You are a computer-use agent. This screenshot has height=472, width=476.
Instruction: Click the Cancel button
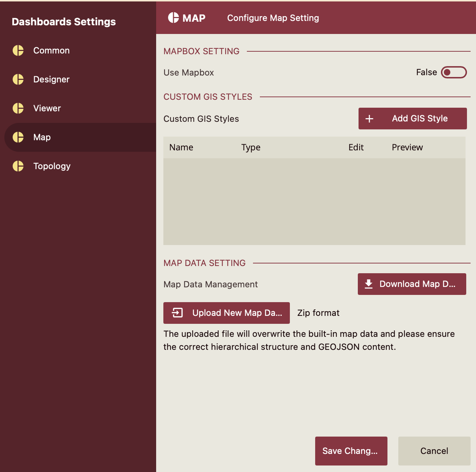click(x=434, y=451)
